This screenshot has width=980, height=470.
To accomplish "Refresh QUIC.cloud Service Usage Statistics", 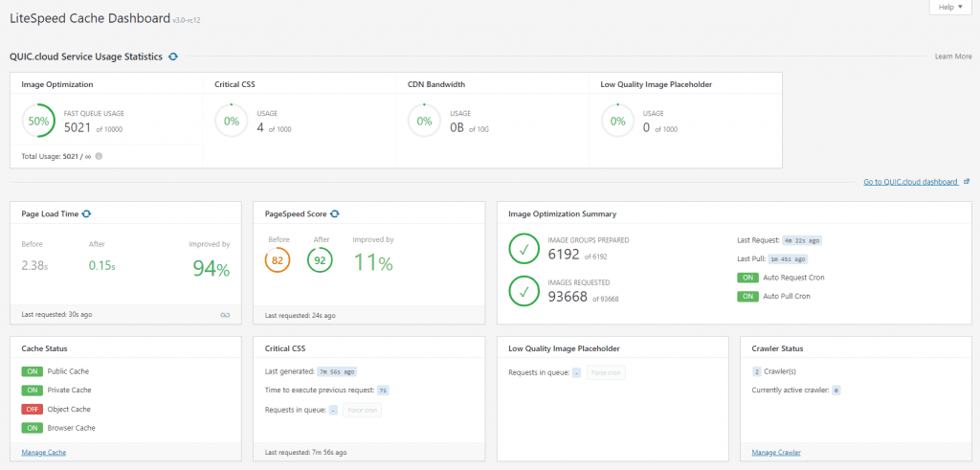I will point(173,57).
